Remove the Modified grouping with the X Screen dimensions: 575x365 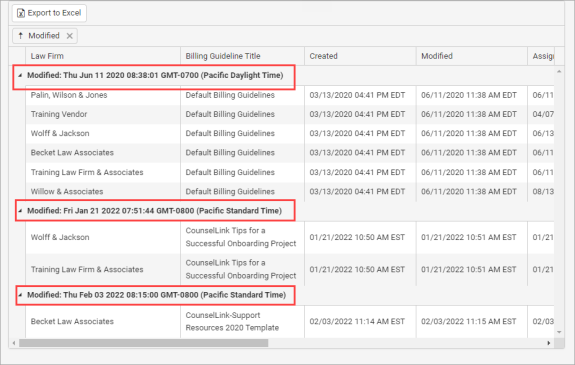[x=69, y=36]
